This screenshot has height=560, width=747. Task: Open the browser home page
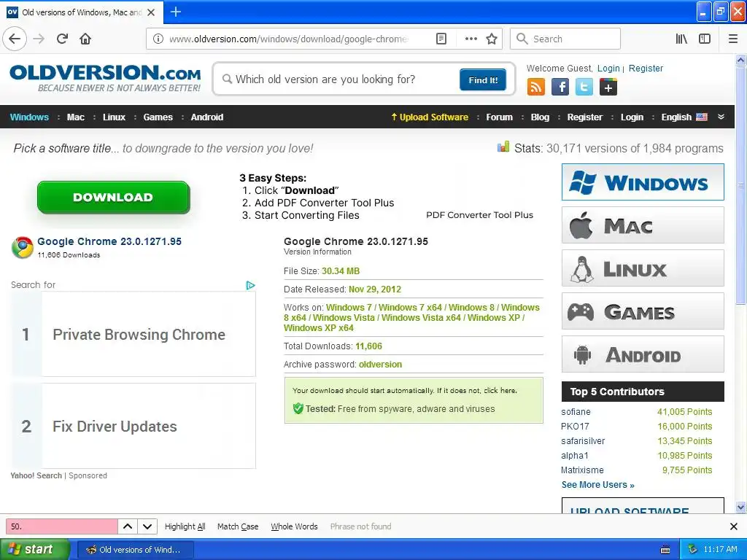(x=85, y=39)
